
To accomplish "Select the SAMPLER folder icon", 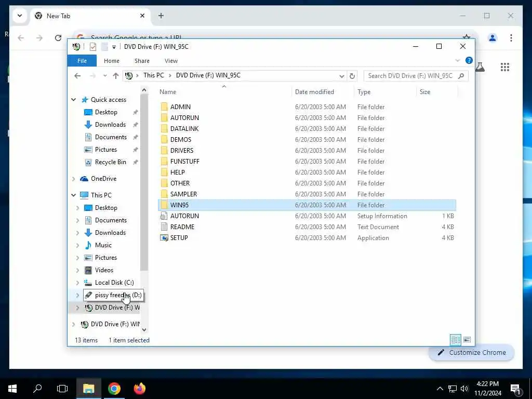I will pyautogui.click(x=164, y=194).
